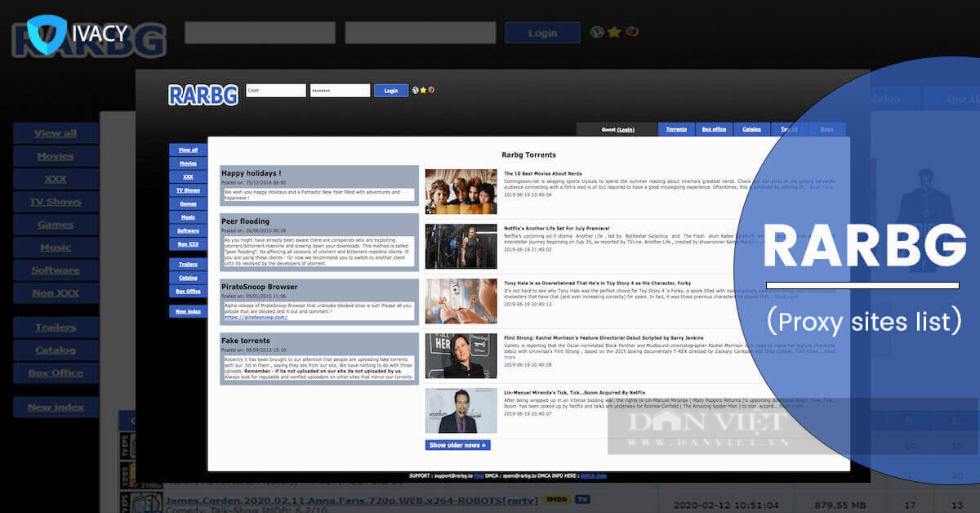Select New index in the front sidebar
980x513 pixels.
188,311
